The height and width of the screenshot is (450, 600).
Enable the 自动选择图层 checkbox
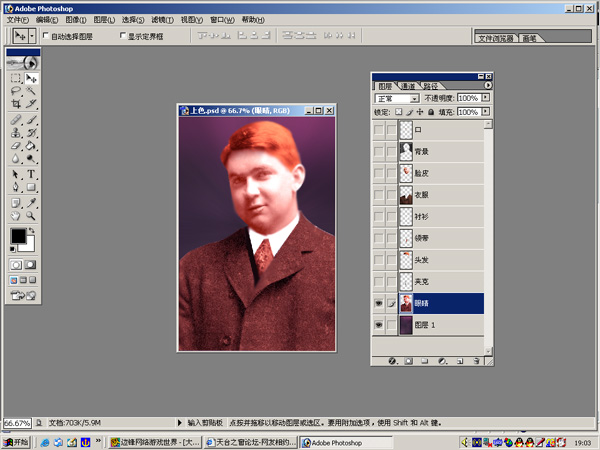pos(48,36)
